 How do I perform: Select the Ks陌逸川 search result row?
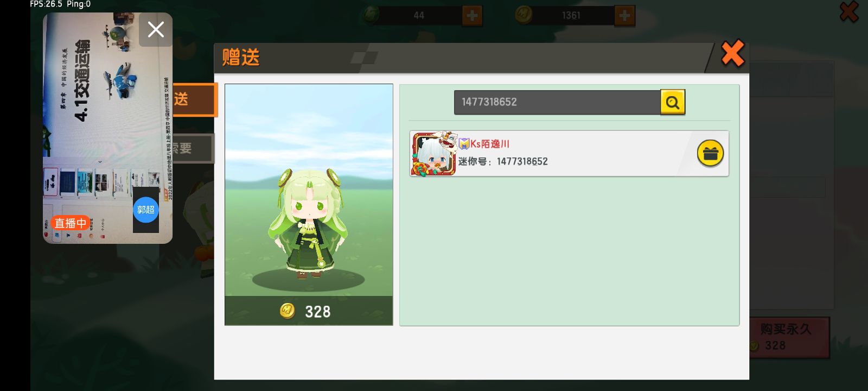[x=569, y=154]
